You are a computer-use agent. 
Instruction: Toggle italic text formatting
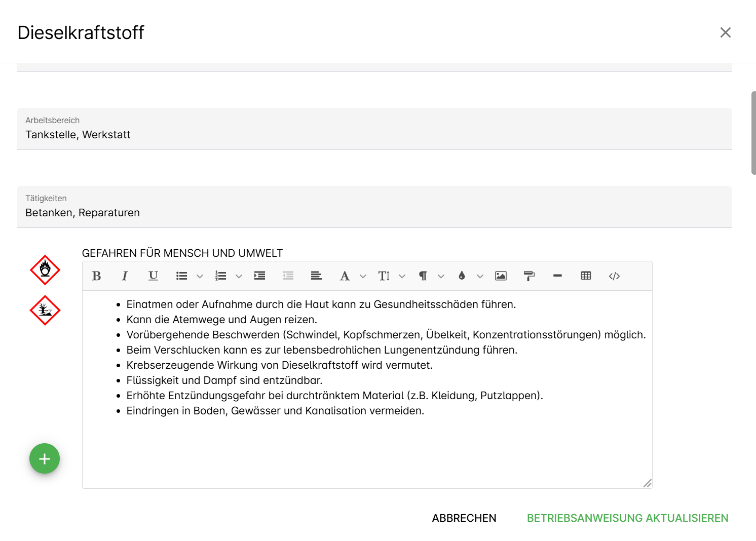point(125,276)
